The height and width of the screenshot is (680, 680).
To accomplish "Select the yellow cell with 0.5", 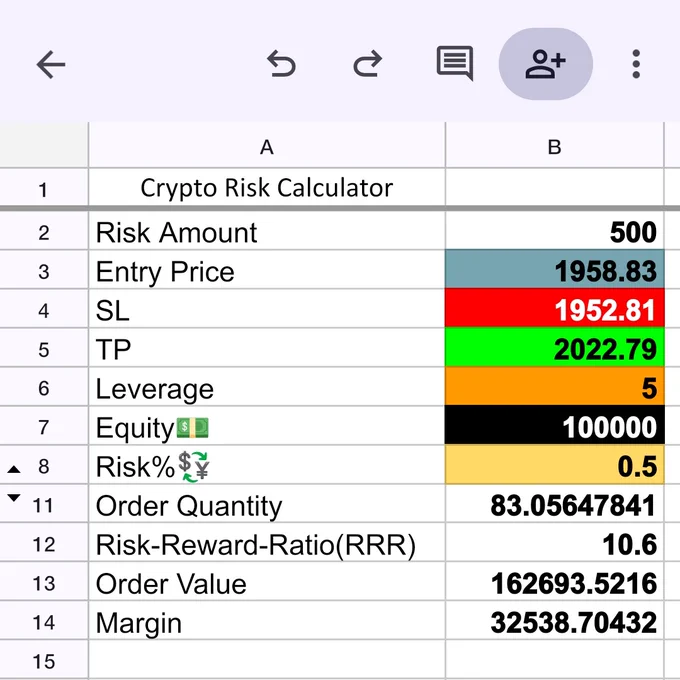I will [555, 464].
